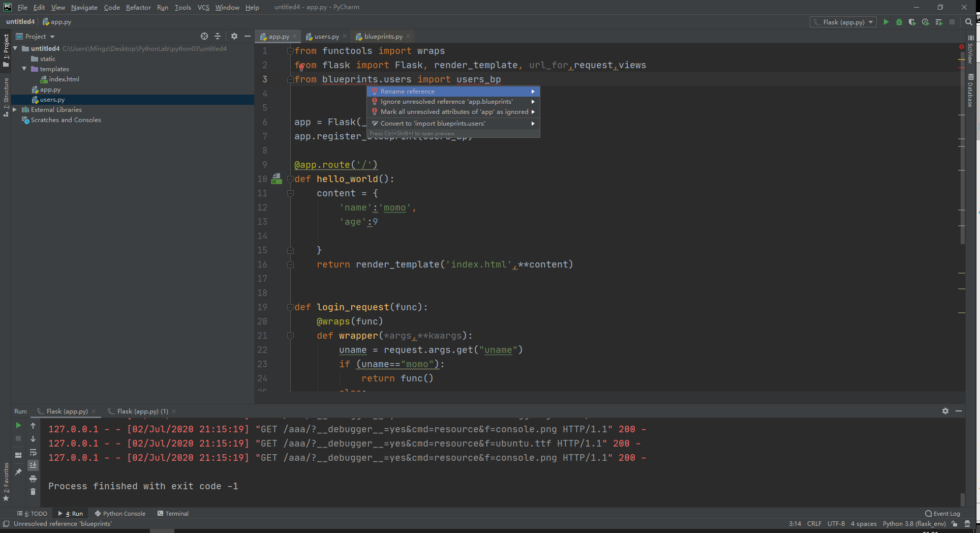This screenshot has width=980, height=533.
Task: Expand the Ignore unresolved reference submenu arrow
Action: (x=533, y=102)
